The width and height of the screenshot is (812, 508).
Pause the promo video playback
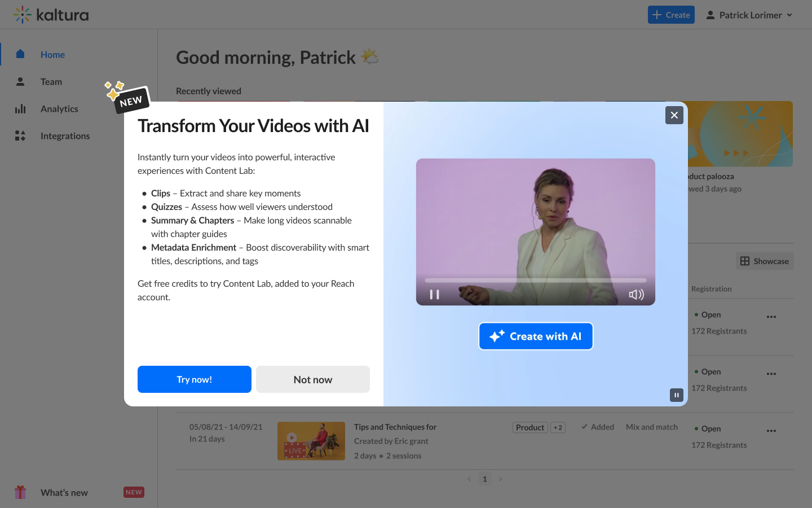434,295
